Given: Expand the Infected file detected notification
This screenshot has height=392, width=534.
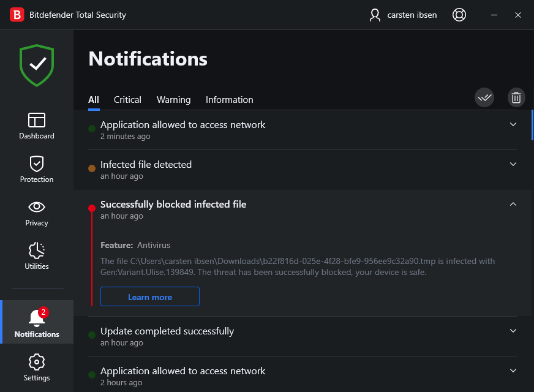Looking at the screenshot, I should [513, 164].
